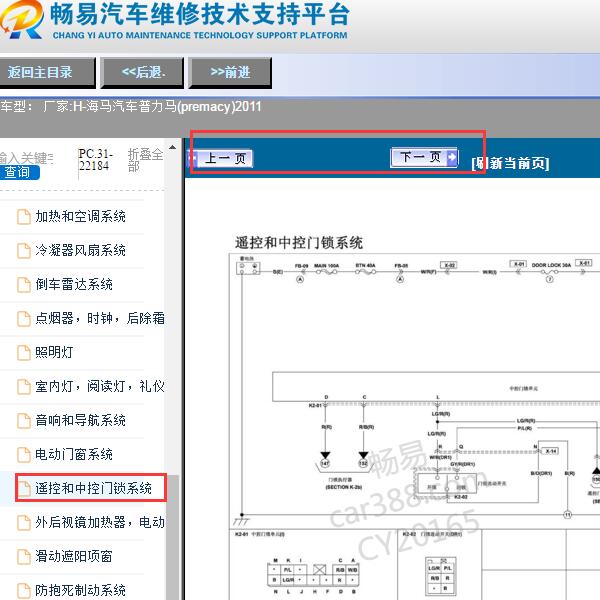Click the document icon beside 防抱死制动系统
Screen dimensions: 600x600
point(24,590)
